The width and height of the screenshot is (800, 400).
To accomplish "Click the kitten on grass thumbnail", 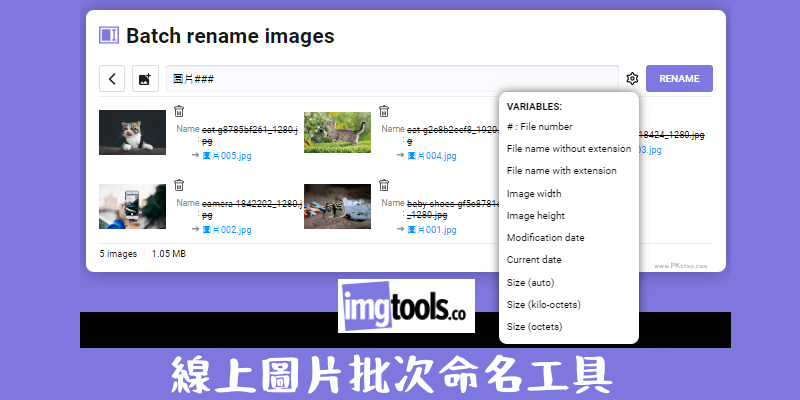I will (337, 132).
